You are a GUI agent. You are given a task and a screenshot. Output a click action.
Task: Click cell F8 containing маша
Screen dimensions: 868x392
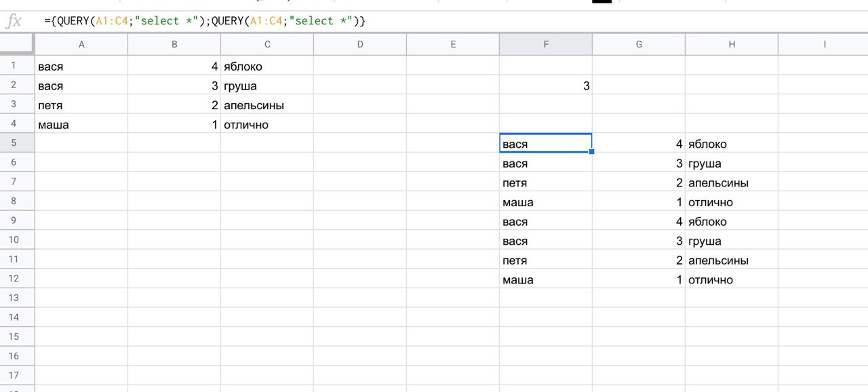(x=546, y=202)
